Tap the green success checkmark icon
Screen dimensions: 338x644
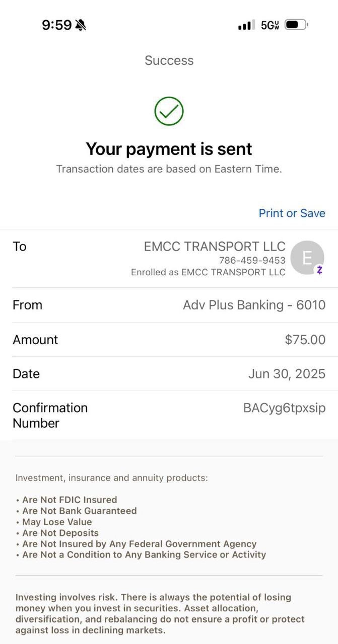click(x=169, y=111)
